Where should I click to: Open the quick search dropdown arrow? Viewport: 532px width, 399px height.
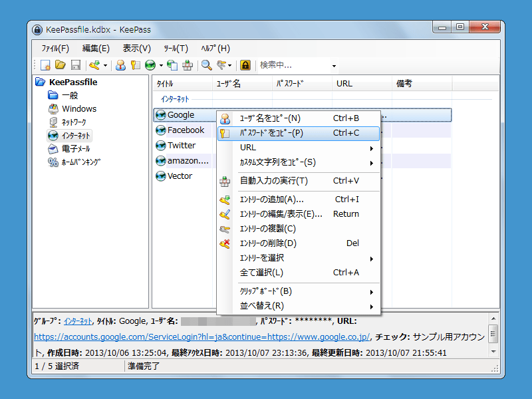[334, 65]
